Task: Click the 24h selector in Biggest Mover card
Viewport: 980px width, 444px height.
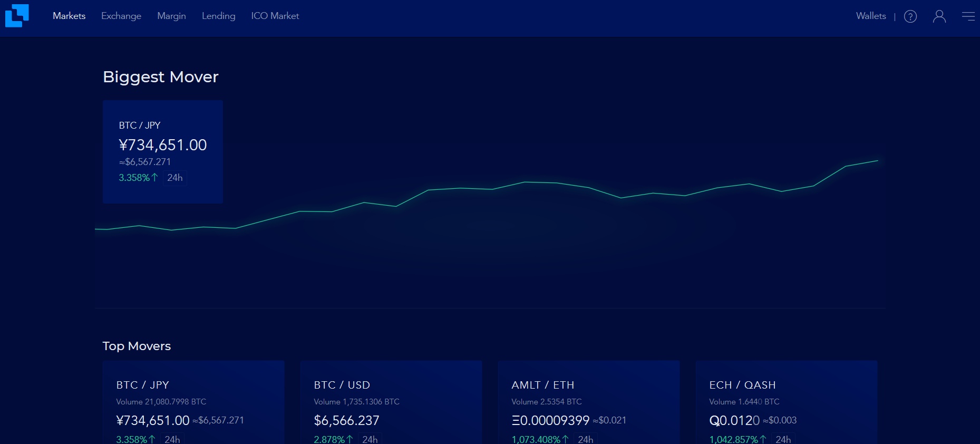Action: pos(175,178)
